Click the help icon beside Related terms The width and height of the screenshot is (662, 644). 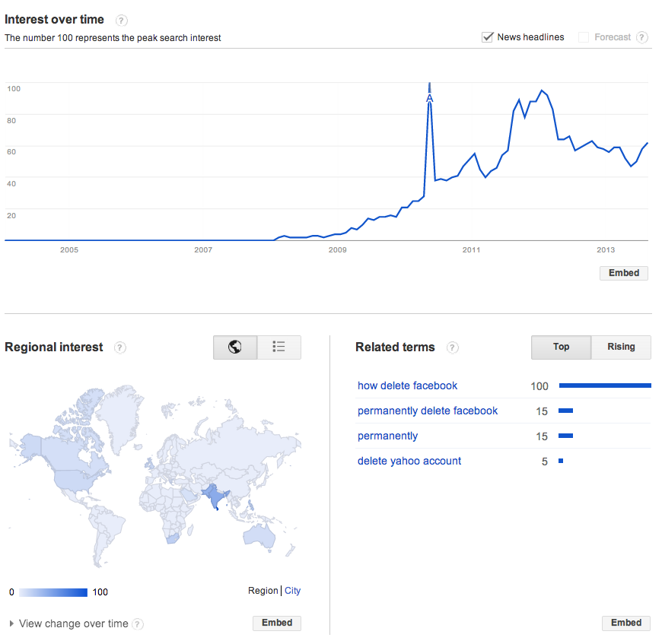point(452,347)
